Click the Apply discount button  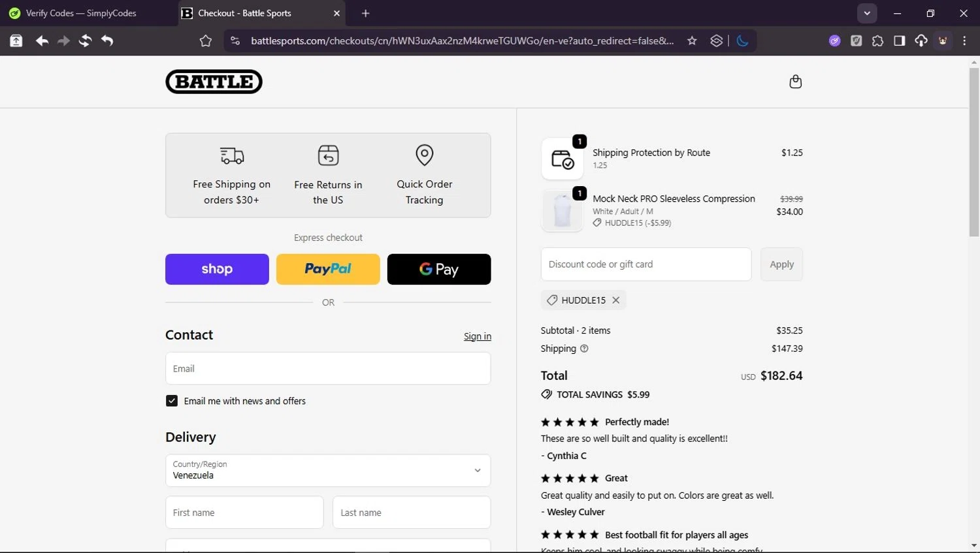point(781,264)
